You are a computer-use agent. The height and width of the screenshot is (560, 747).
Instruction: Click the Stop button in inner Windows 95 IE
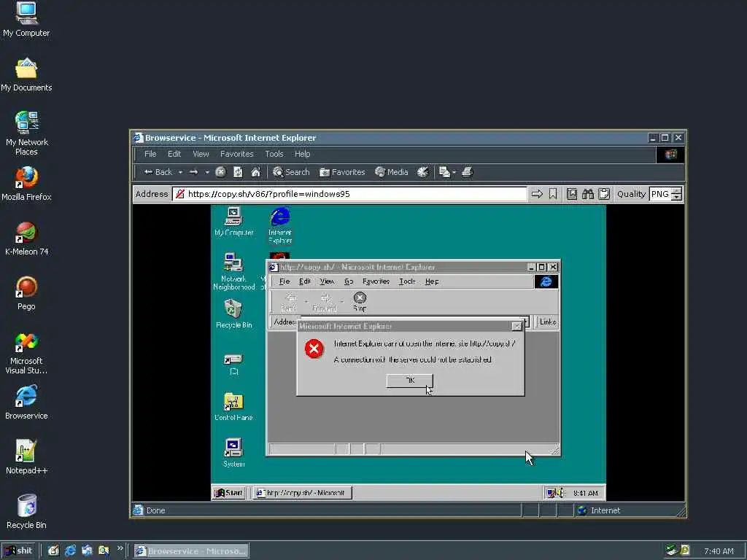360,302
